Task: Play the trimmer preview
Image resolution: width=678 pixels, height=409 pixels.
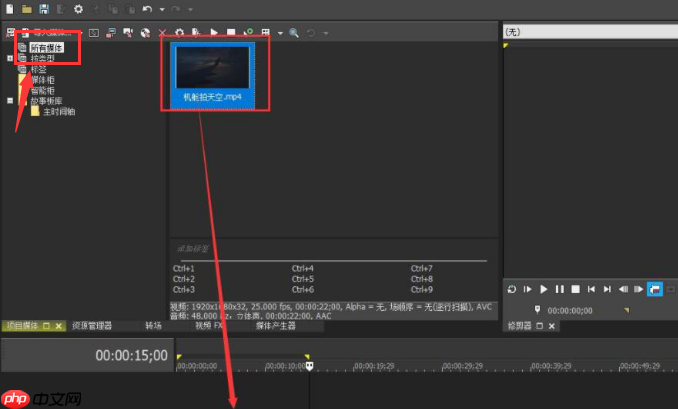Action: pyautogui.click(x=544, y=289)
